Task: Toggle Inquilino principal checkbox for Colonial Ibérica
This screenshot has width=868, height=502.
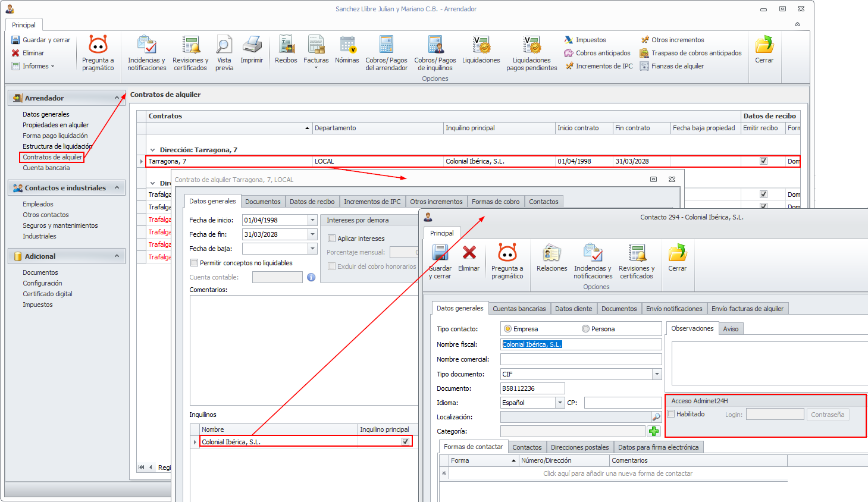Action: point(406,441)
